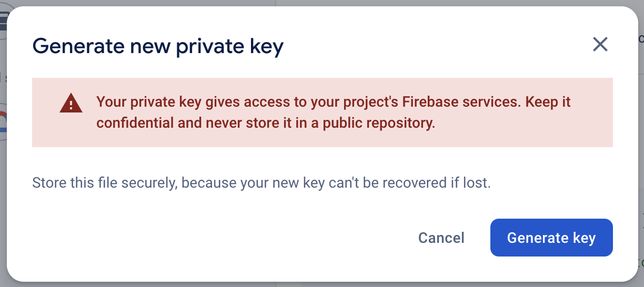
Task: Click the multicolor Google icon behind the dialog
Action: pyautogui.click(x=3, y=122)
